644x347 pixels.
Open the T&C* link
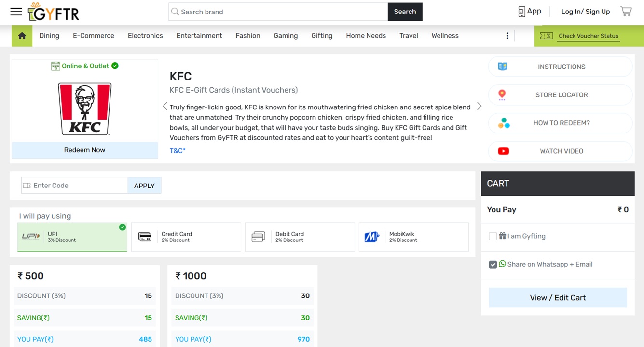pos(178,151)
